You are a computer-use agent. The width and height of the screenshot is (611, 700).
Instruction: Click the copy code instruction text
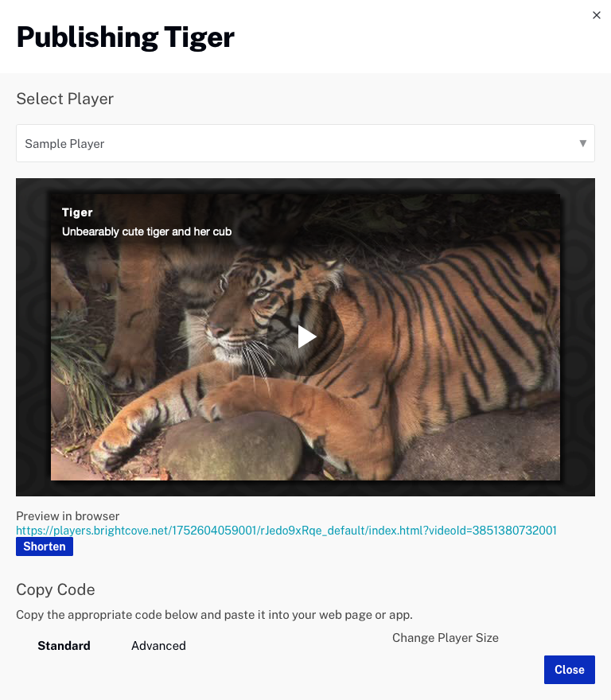tap(214, 615)
